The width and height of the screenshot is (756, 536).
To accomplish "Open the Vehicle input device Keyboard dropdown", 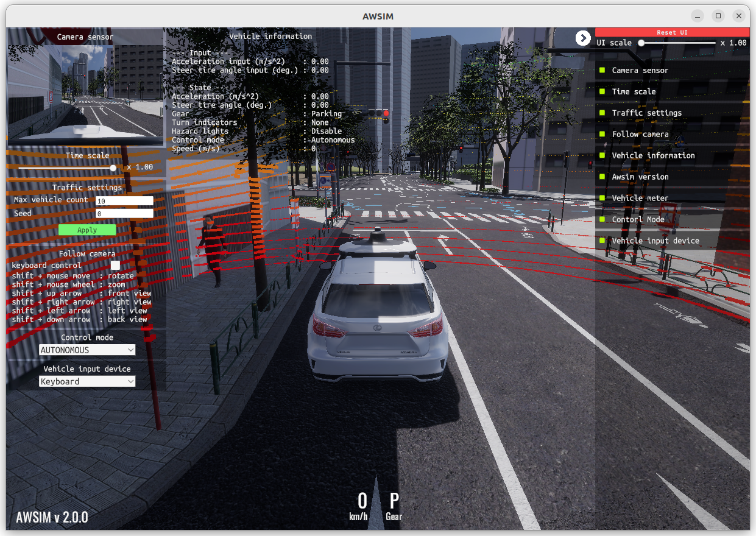I will click(x=87, y=381).
